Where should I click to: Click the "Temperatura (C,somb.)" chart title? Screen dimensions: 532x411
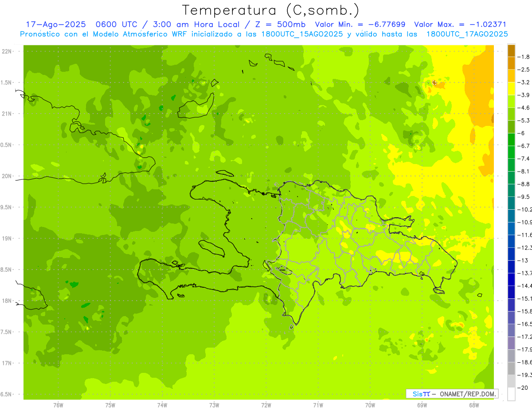coord(271,10)
